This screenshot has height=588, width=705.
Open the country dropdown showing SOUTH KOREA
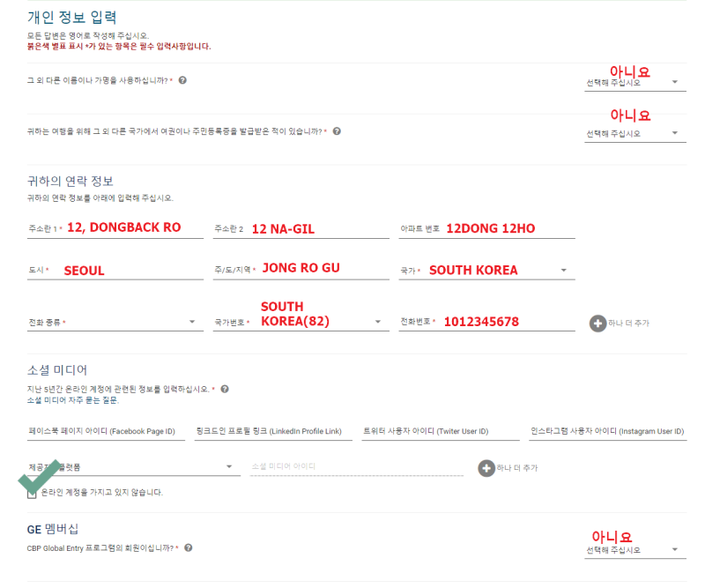[486, 271]
